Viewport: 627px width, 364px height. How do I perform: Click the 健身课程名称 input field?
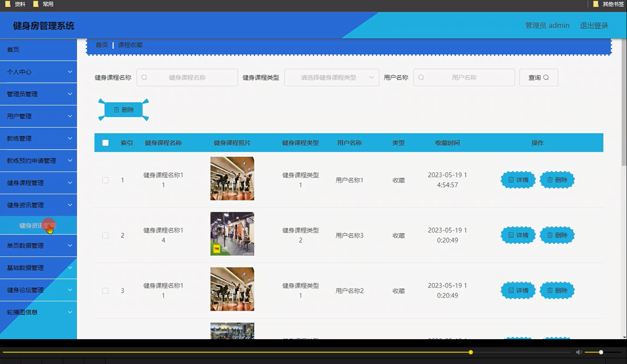[x=187, y=77]
